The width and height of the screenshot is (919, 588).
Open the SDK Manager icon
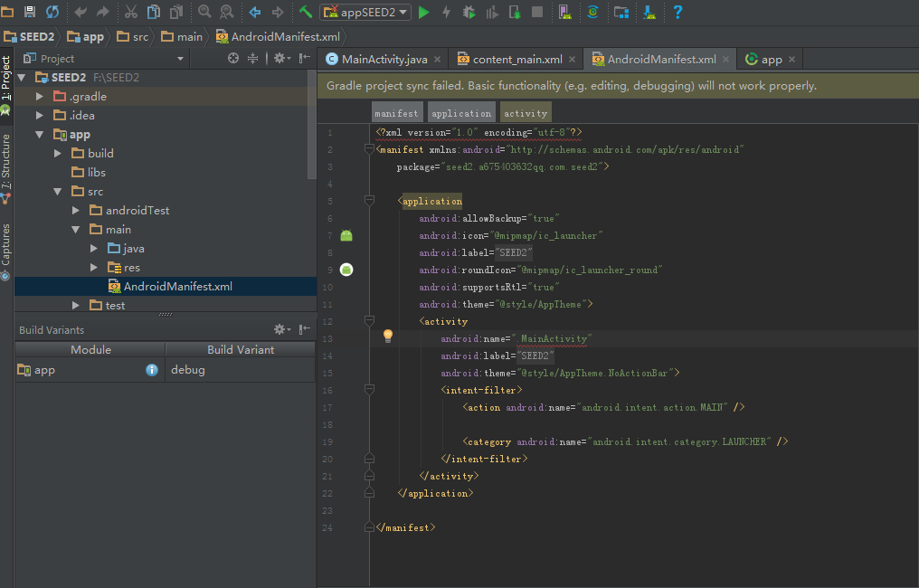point(649,12)
